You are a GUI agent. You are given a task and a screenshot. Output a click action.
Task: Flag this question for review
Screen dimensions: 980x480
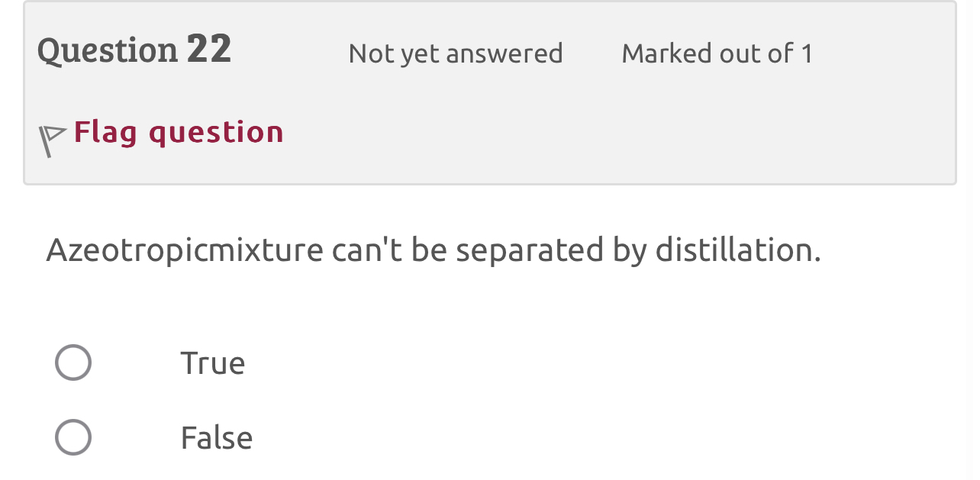pyautogui.click(x=178, y=131)
